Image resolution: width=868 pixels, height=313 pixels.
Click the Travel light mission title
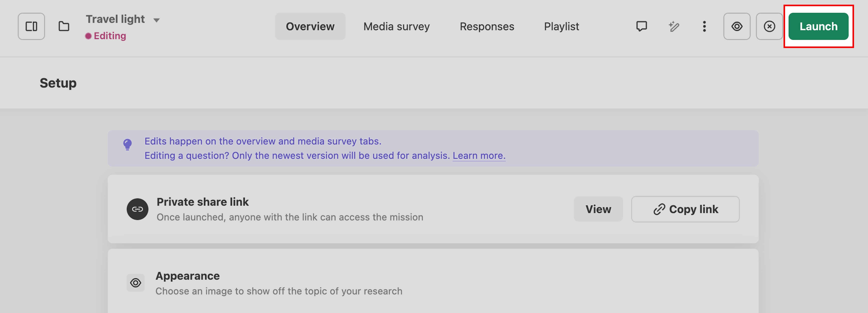pos(115,19)
